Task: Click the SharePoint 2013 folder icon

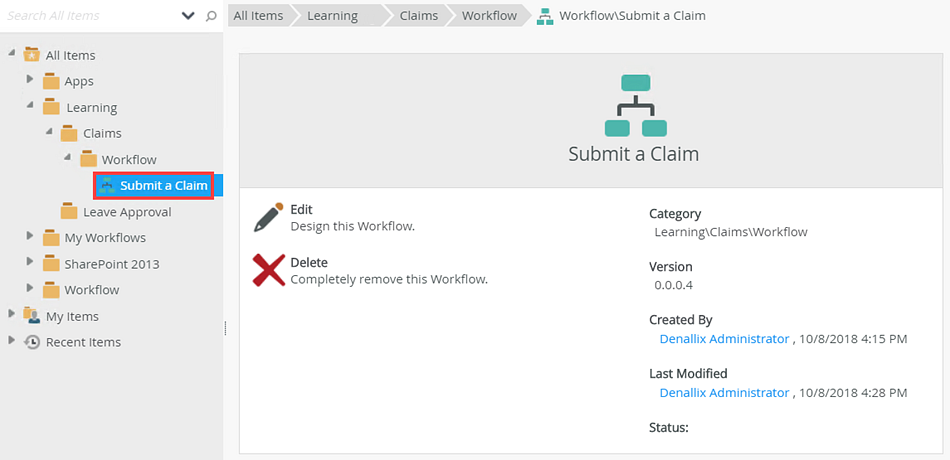Action: click(x=51, y=264)
